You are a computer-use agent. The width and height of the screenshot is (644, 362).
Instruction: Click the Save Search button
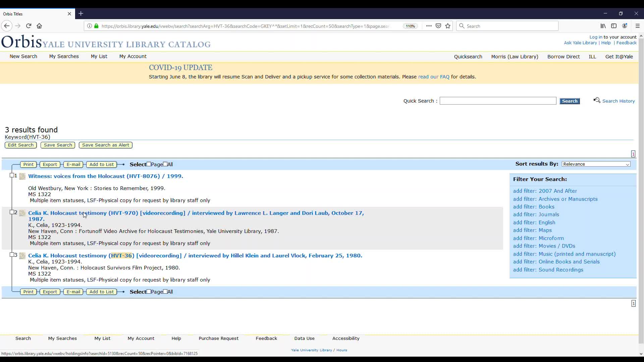tap(58, 145)
